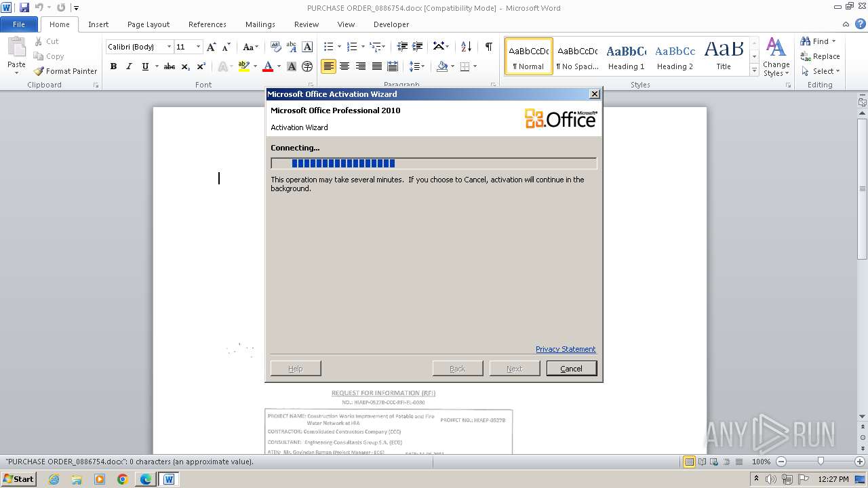The image size is (868, 488).
Task: Apply red font color
Action: point(268,66)
